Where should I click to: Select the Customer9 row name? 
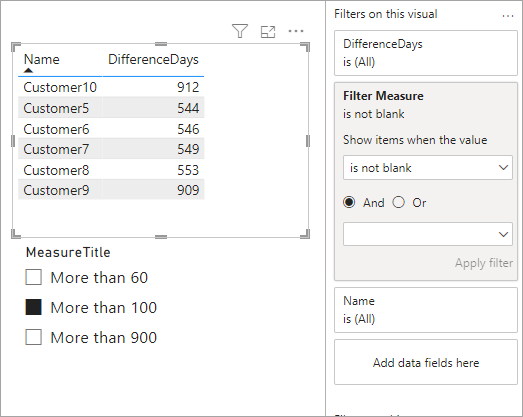click(x=56, y=190)
